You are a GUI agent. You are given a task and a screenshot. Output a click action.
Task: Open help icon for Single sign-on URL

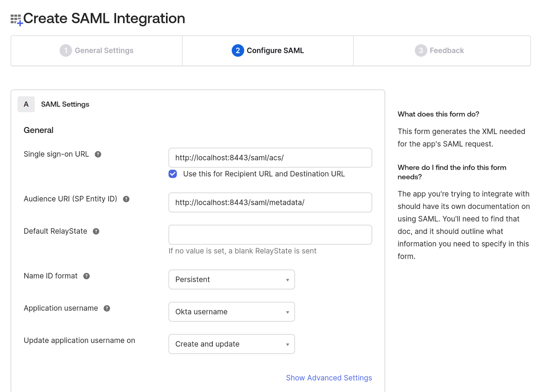tap(98, 154)
